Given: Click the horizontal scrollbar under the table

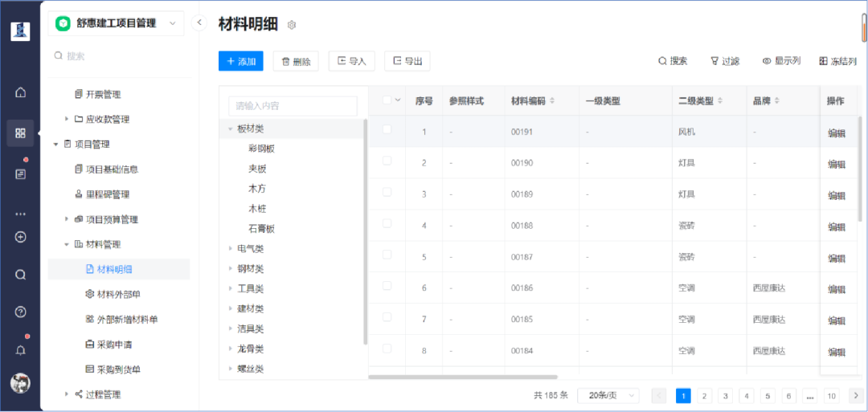Looking at the screenshot, I should 463,377.
